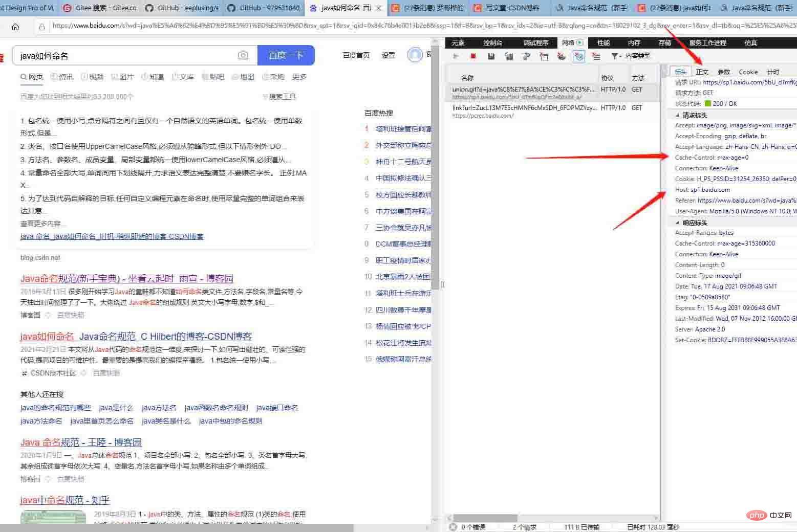This screenshot has height=532, width=797.
Task: Click the browser home icon
Action: (x=15, y=27)
